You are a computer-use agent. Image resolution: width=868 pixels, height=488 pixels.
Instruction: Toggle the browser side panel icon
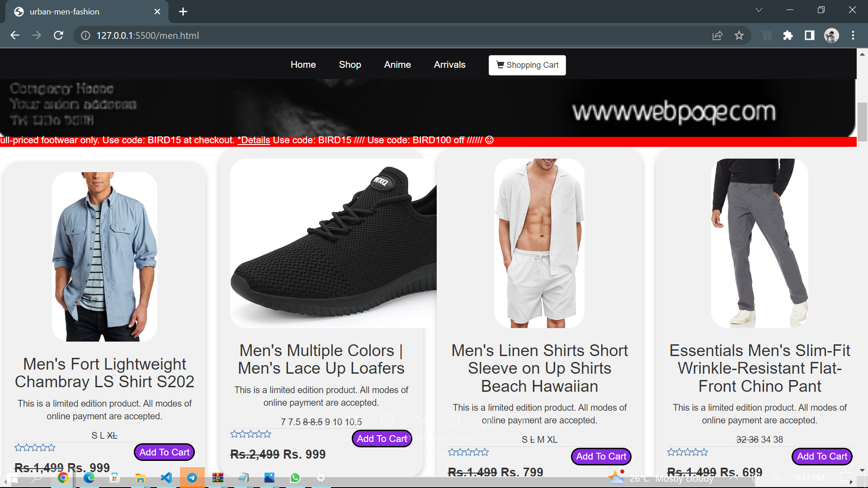[x=810, y=35]
